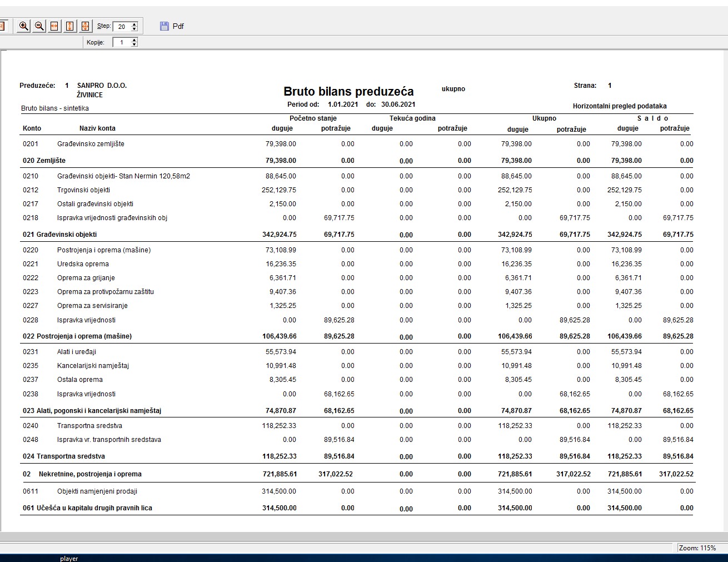
Task: Click the player item in taskbar
Action: pos(69,559)
